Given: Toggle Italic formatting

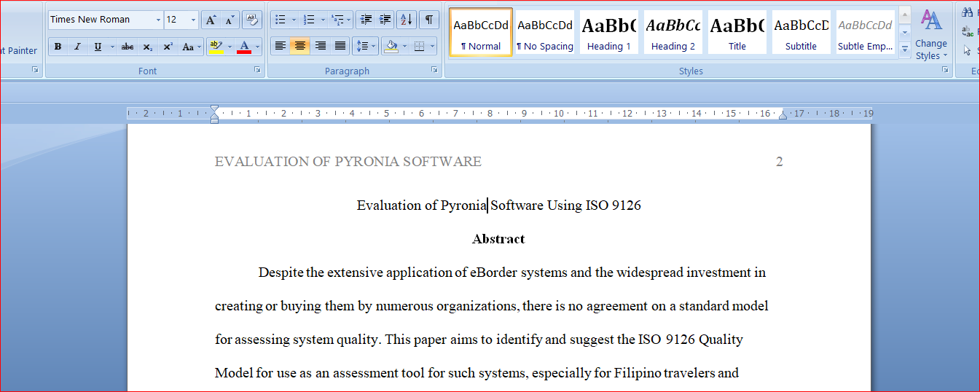Looking at the screenshot, I should tap(77, 47).
